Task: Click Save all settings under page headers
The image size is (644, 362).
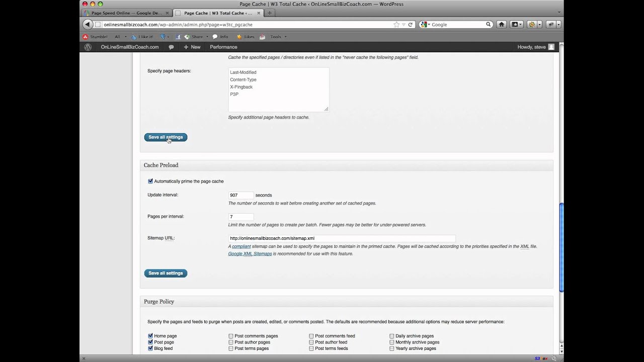Action: (x=166, y=137)
